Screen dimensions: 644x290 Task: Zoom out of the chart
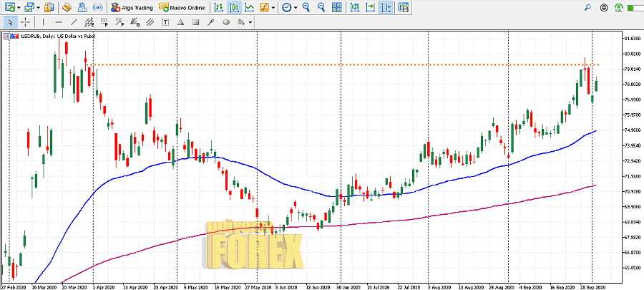pos(321,7)
